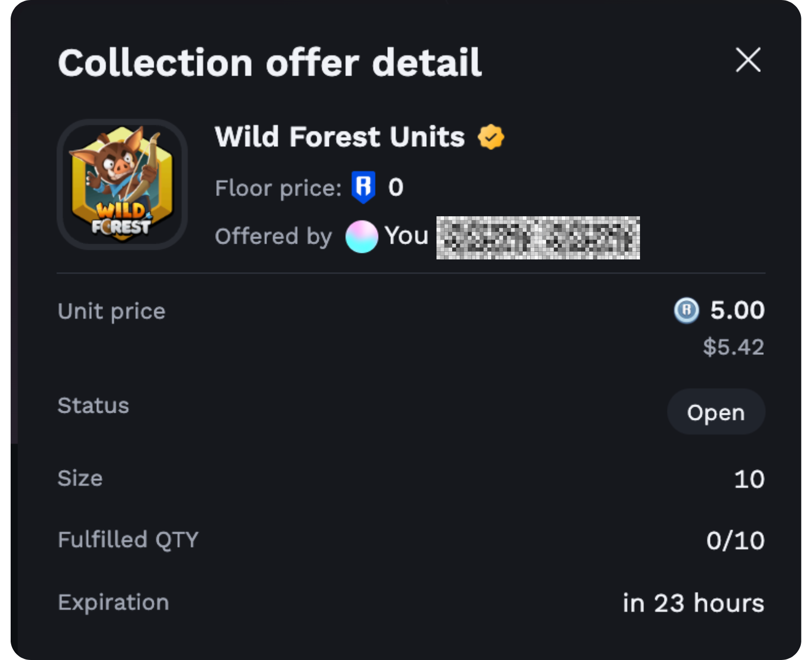Click the orange verified badge icon

(x=491, y=137)
